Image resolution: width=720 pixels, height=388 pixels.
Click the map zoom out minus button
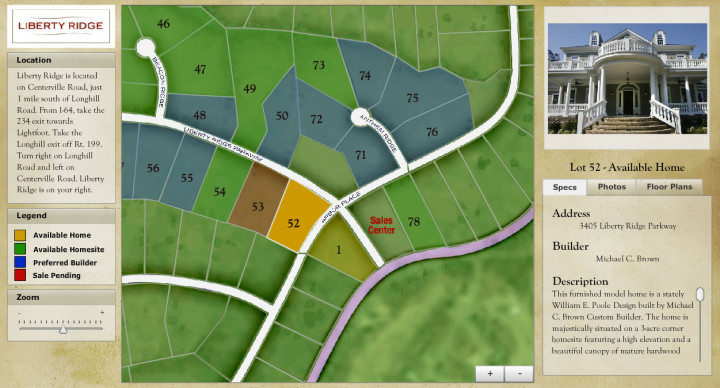tap(519, 374)
